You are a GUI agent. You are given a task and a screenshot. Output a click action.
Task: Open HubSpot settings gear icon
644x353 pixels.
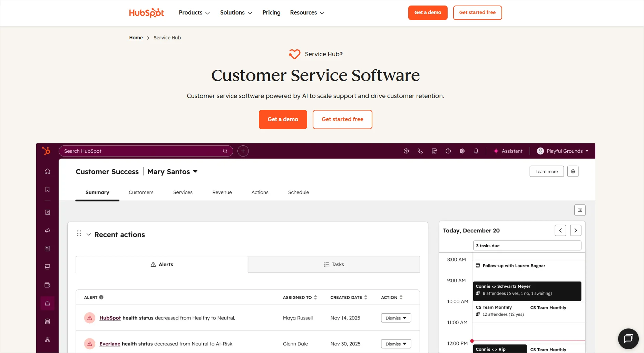click(462, 151)
